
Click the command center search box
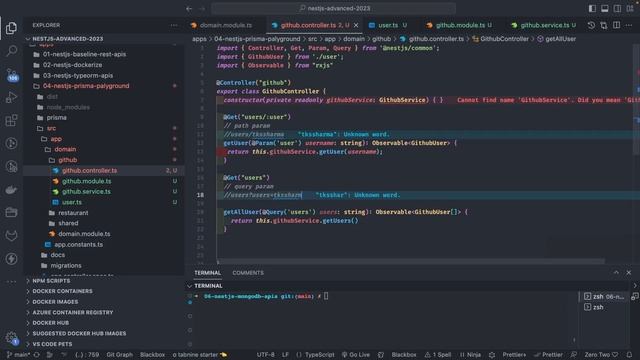coord(333,9)
